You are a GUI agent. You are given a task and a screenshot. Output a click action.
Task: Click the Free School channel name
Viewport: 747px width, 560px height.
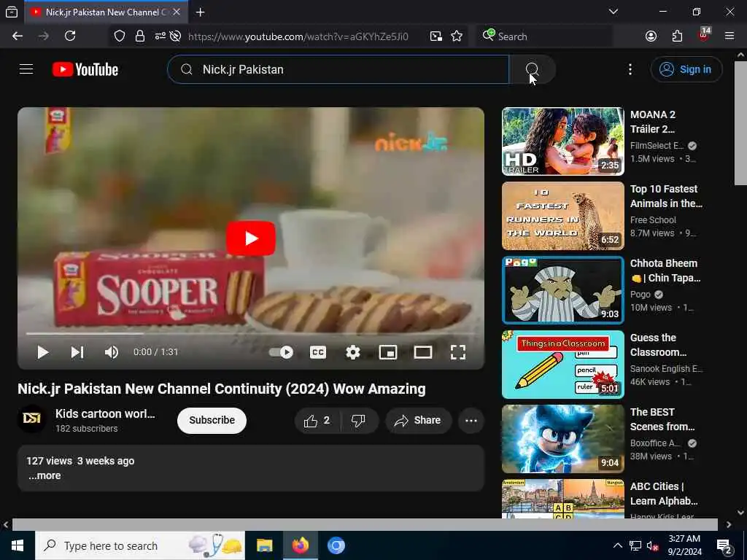(653, 220)
